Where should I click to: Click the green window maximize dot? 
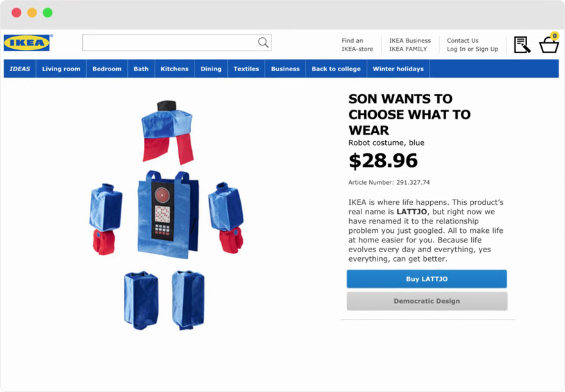tap(48, 13)
